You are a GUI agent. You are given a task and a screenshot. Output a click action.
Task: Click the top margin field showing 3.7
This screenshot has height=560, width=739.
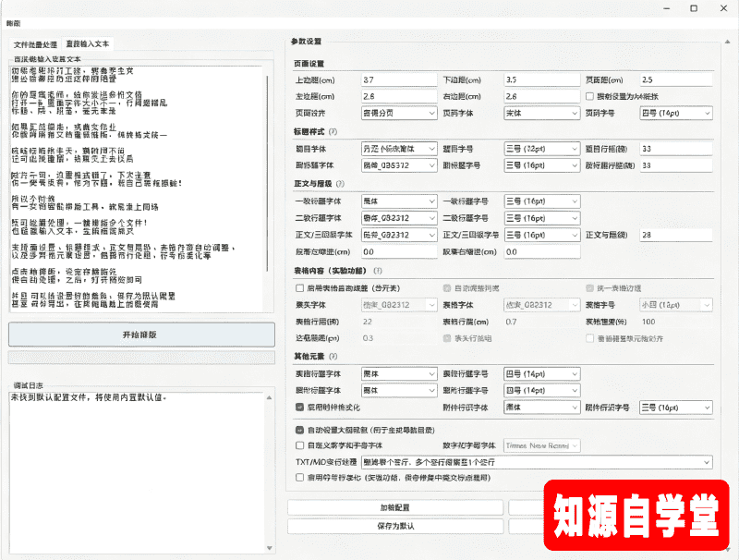[x=399, y=79]
